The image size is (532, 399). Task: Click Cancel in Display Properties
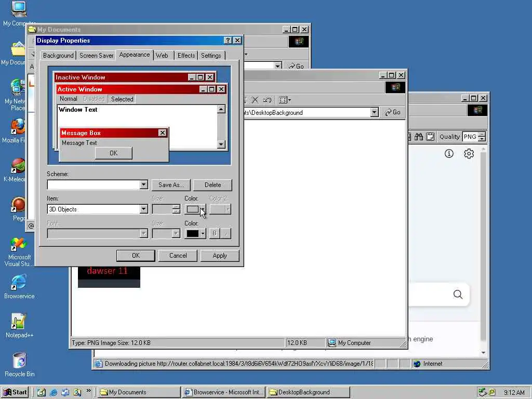[178, 256]
